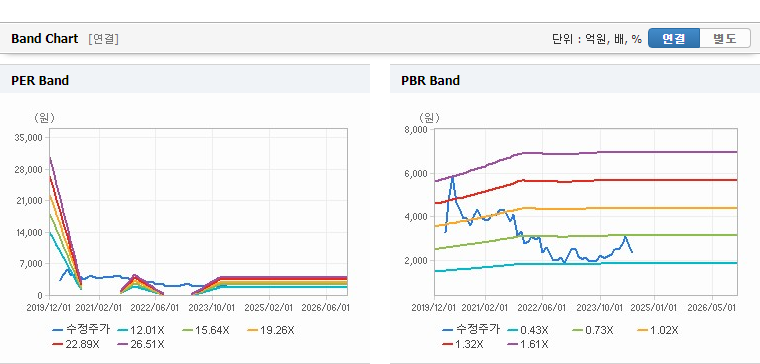Click 2025/01/01 date on PBR chart axis
Image resolution: width=760 pixels, height=364 pixels.
pyautogui.click(x=654, y=308)
